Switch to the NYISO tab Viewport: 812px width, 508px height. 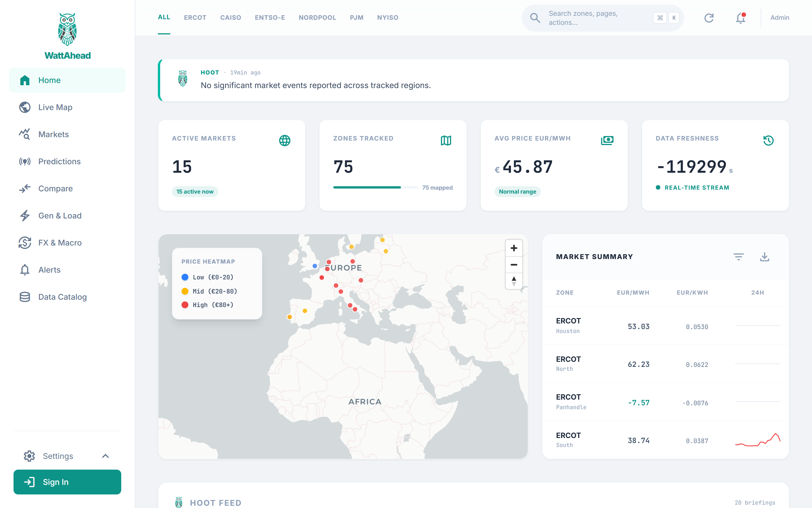(388, 17)
